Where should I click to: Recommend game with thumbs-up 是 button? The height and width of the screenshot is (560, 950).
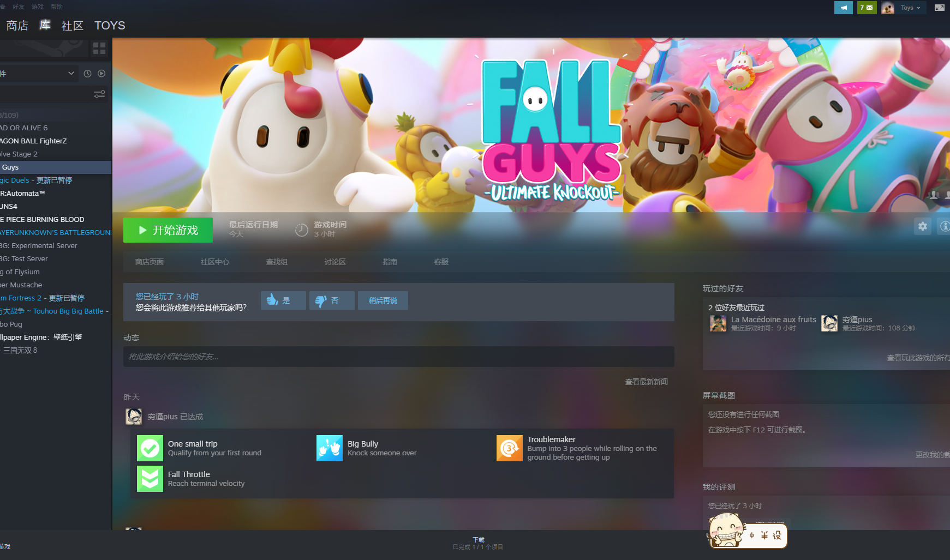coord(283,300)
